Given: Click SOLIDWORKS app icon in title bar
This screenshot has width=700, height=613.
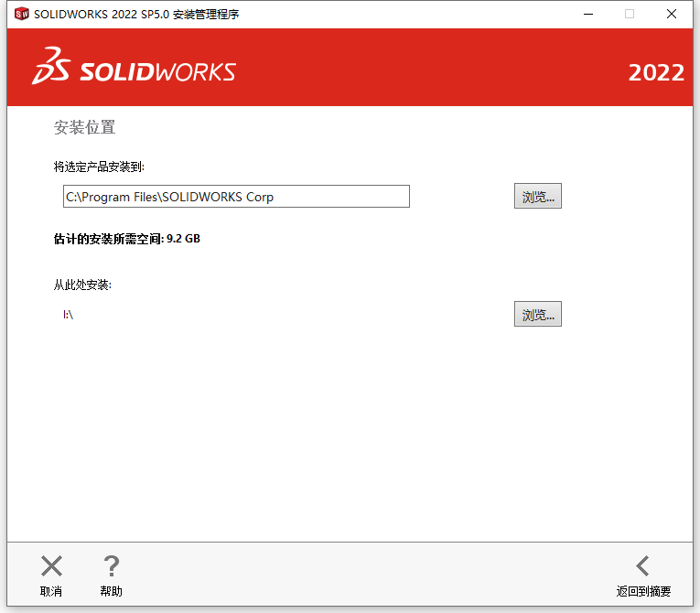Looking at the screenshot, I should (21, 14).
